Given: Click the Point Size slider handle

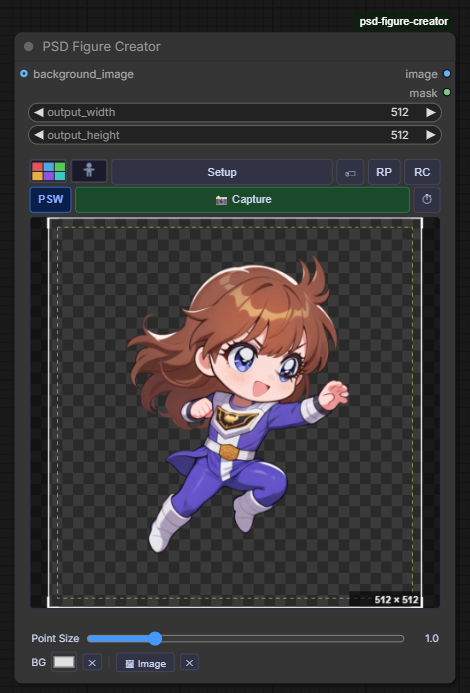Looking at the screenshot, I should pyautogui.click(x=155, y=638).
